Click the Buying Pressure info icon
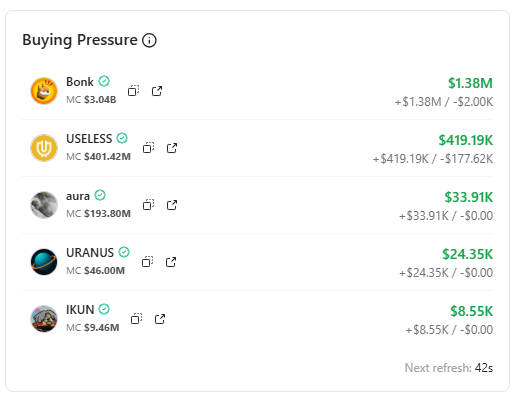Image resolution: width=521 pixels, height=406 pixels. pyautogui.click(x=149, y=40)
